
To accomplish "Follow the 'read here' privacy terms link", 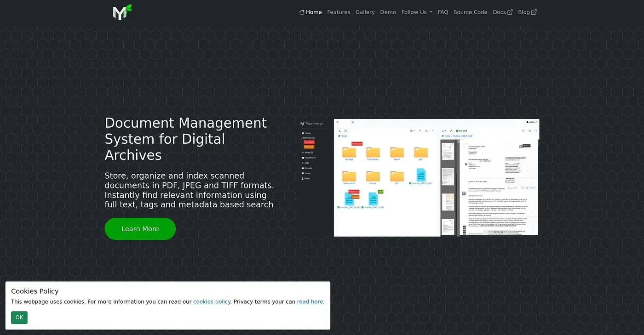I will (x=310, y=302).
